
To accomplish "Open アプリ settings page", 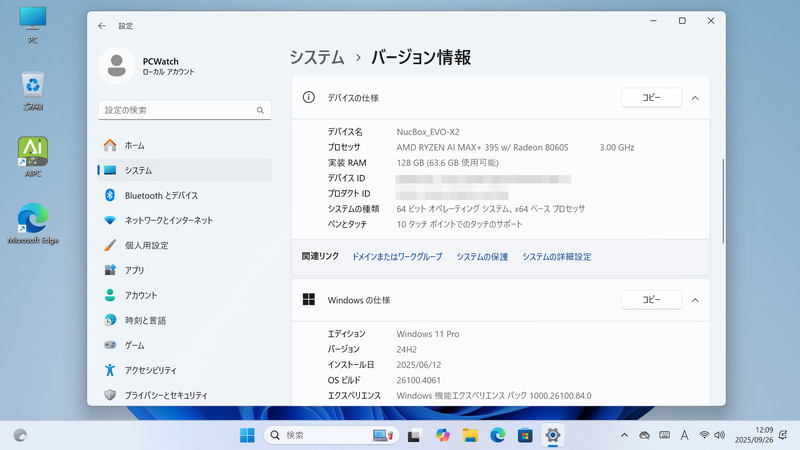I will [x=185, y=270].
